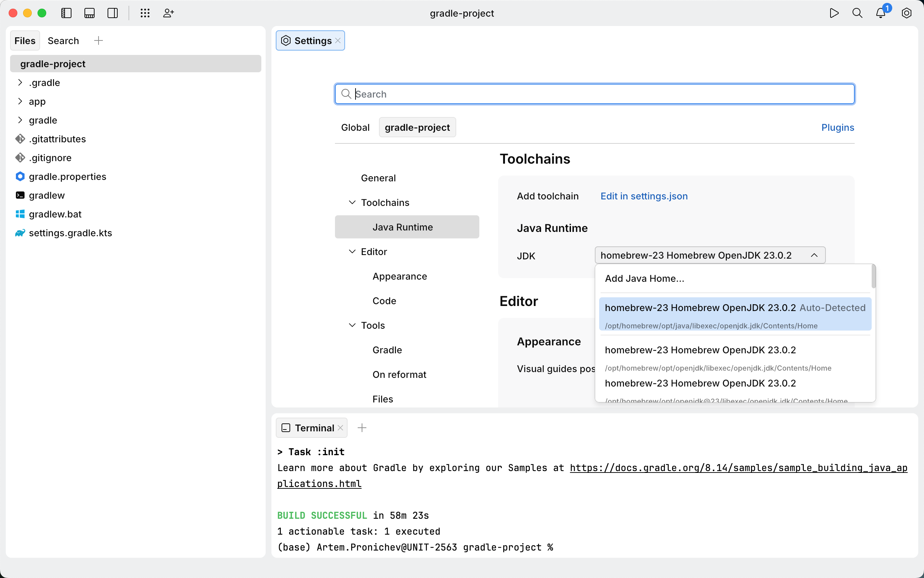924x578 pixels.
Task: Open notifications bell icon
Action: coord(880,13)
